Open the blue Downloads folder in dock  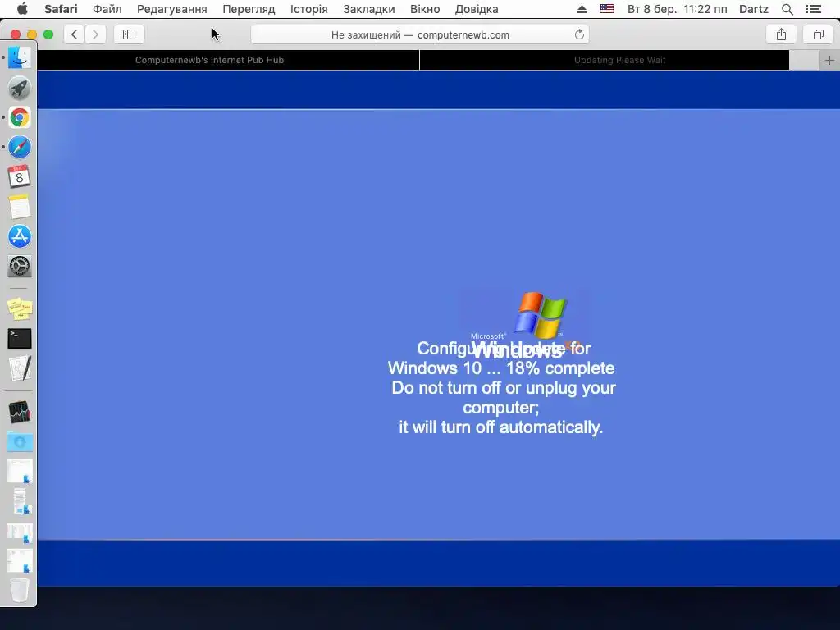click(20, 442)
